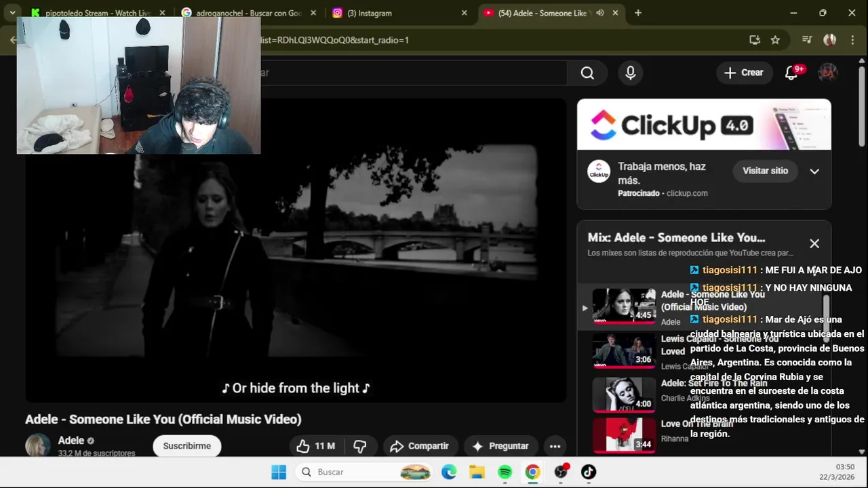Click the Chrome address bar URL

(x=335, y=40)
